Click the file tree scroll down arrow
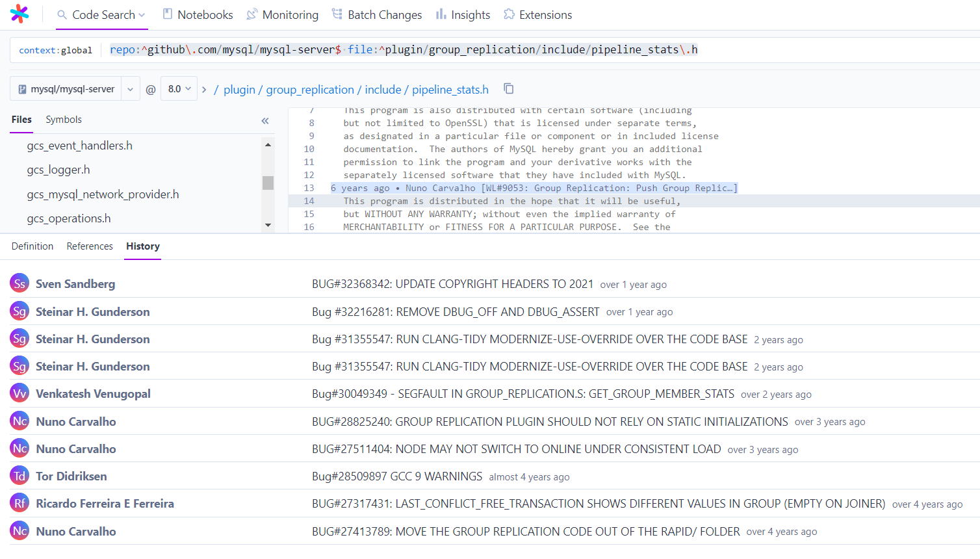The width and height of the screenshot is (980, 559). pos(268,225)
